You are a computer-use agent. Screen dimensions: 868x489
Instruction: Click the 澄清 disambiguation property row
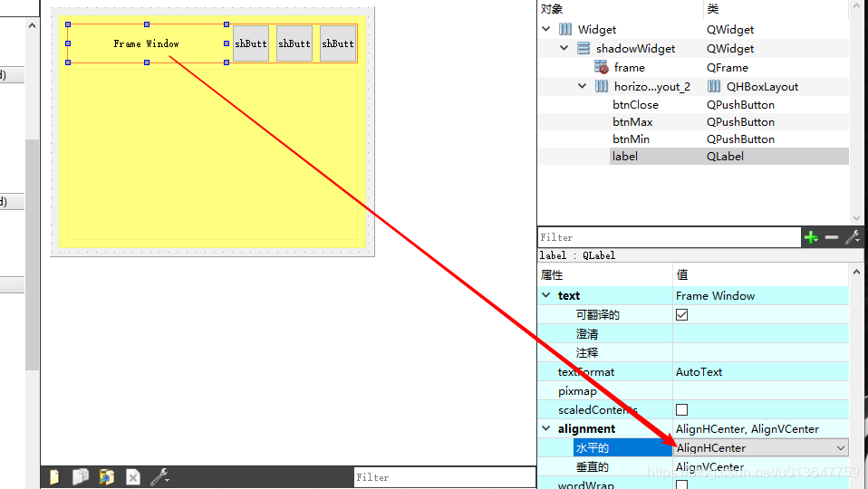click(693, 334)
